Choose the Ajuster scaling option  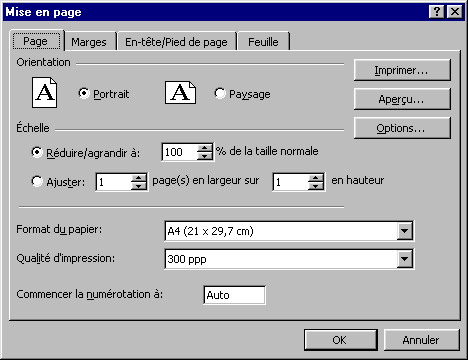click(x=37, y=181)
